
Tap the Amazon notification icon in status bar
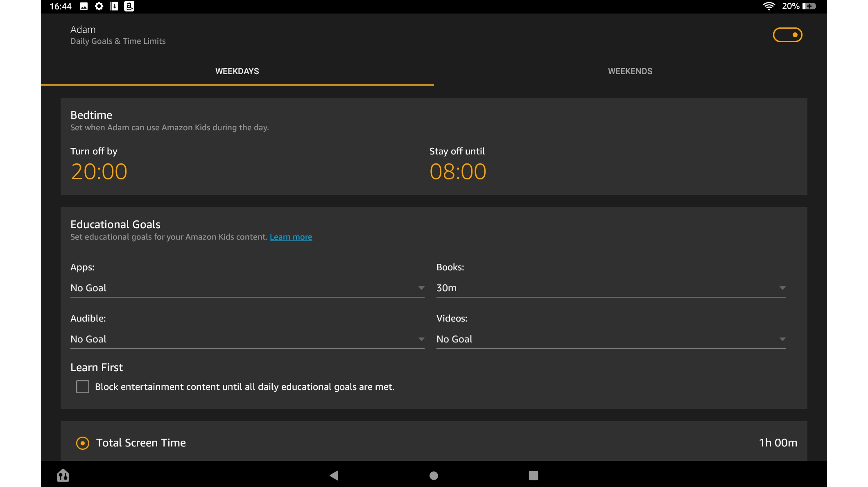click(x=129, y=6)
